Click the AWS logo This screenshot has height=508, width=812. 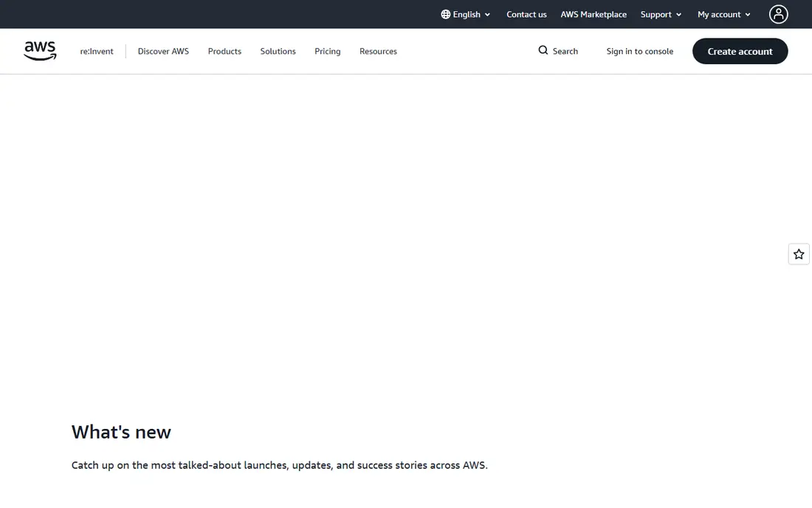pyautogui.click(x=40, y=51)
